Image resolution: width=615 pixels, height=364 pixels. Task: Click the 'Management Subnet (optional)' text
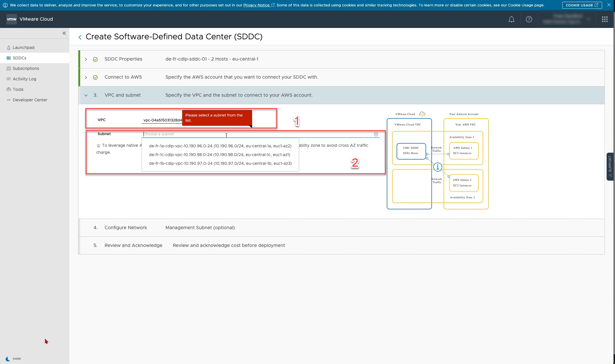tap(200, 228)
